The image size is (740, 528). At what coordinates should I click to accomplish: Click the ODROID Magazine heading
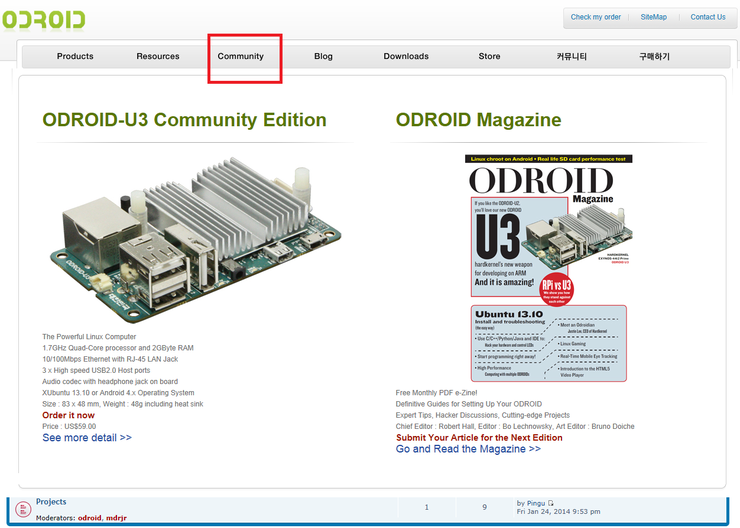[479, 120]
